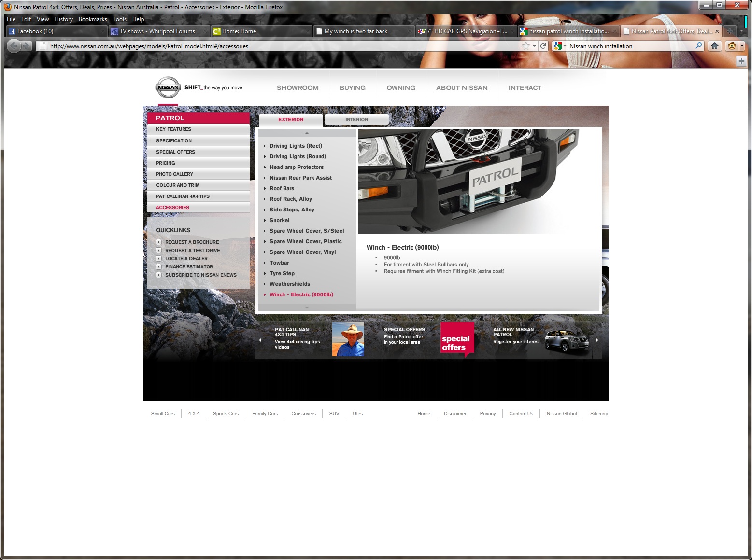Open the Special Offers sidebar link
This screenshot has width=752, height=560.
pyautogui.click(x=175, y=152)
